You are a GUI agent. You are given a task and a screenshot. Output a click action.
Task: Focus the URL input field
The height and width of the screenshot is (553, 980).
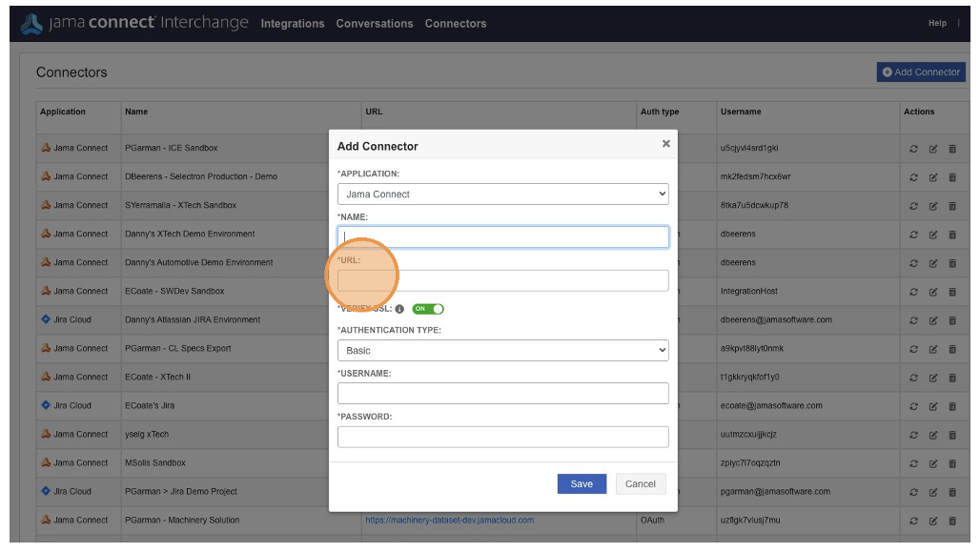pos(503,280)
